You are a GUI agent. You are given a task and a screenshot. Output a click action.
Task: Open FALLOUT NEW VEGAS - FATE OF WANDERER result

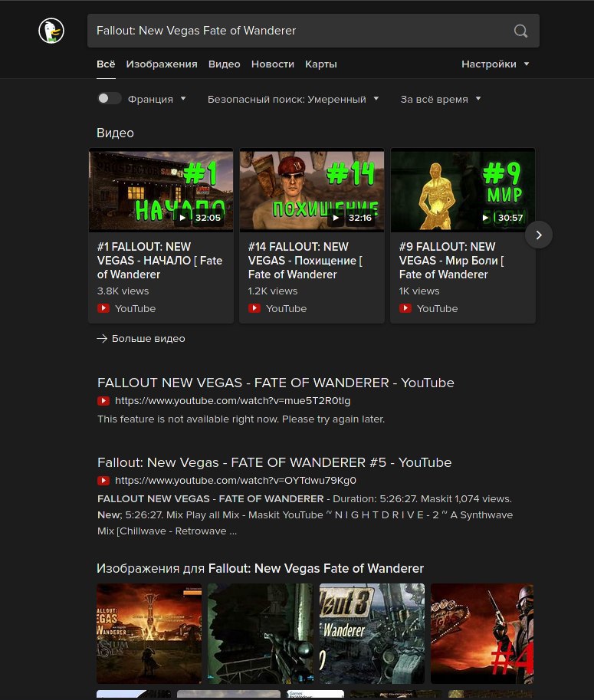click(276, 383)
